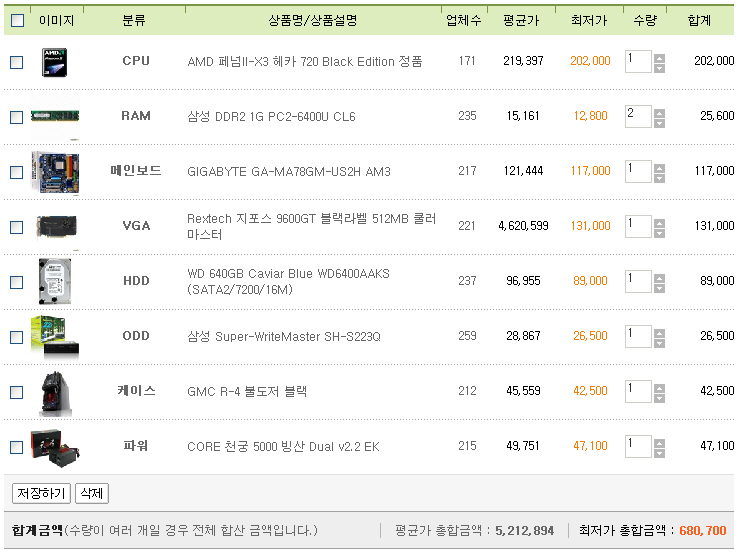Click the Samsung RAM stick image
The height and width of the screenshot is (557, 742).
tap(55, 117)
